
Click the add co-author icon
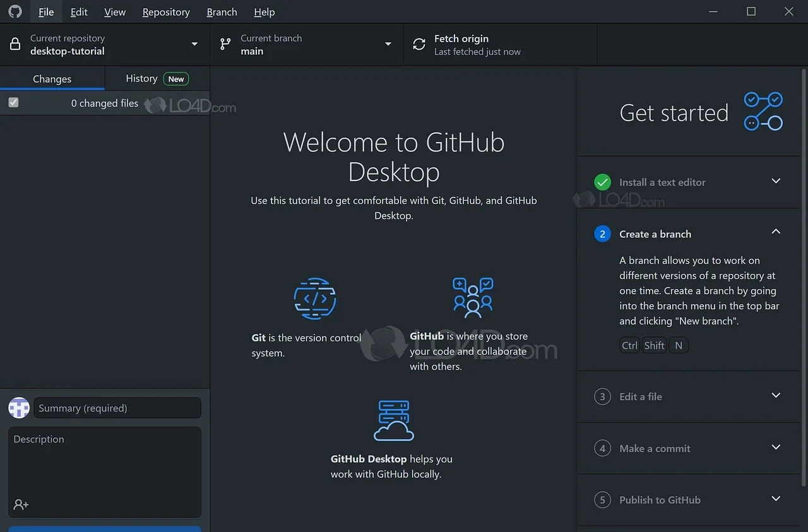point(21,504)
